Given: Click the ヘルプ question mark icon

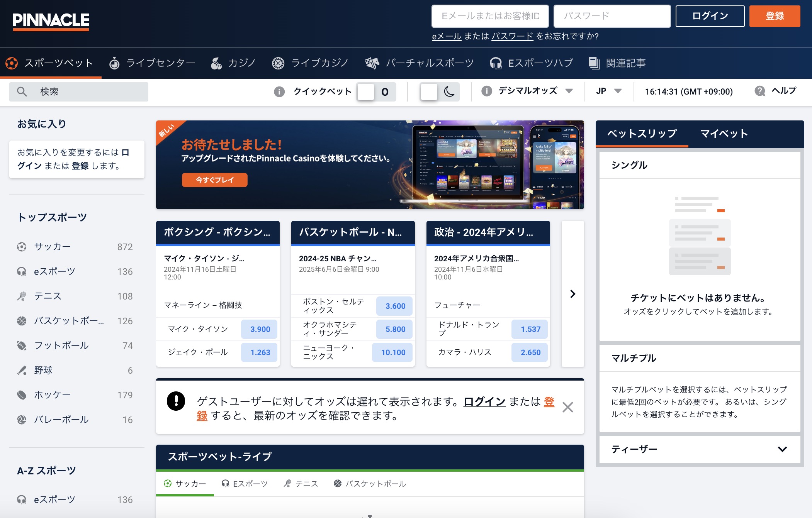Looking at the screenshot, I should [x=760, y=91].
